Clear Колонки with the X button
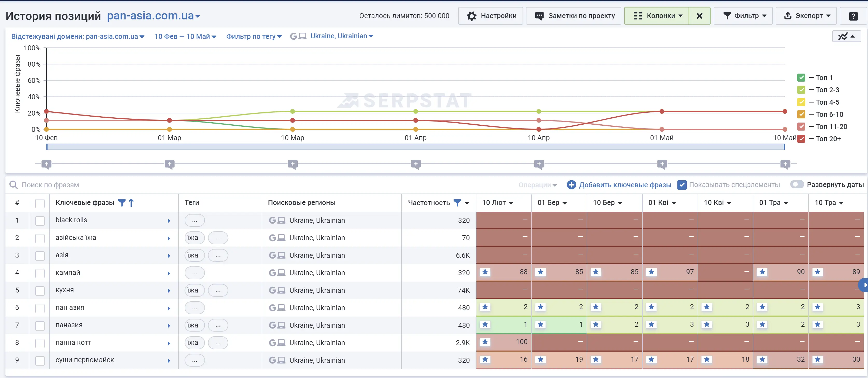 [x=699, y=16]
